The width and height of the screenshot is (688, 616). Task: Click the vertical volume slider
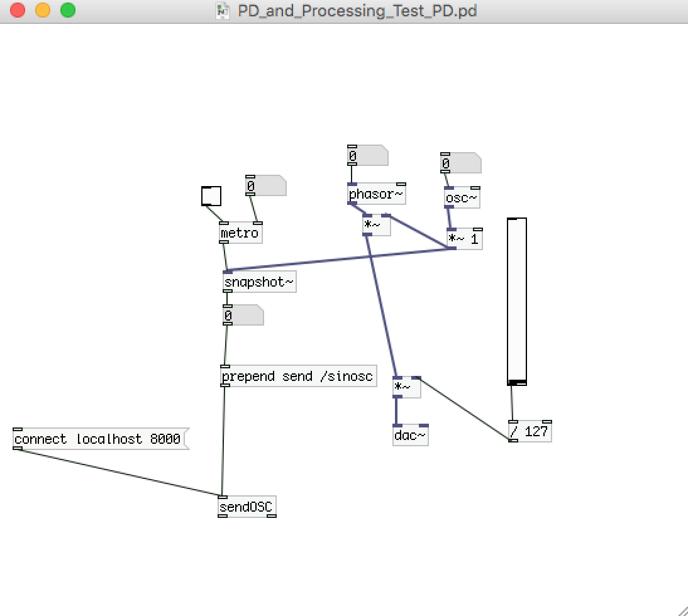(517, 302)
